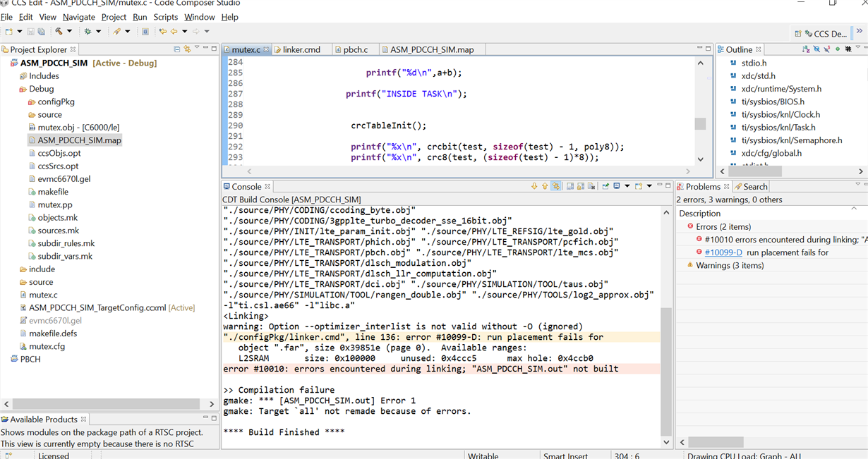The height and width of the screenshot is (459, 868).
Task: Select the Includes folder in Project Explorer
Action: [x=44, y=75]
